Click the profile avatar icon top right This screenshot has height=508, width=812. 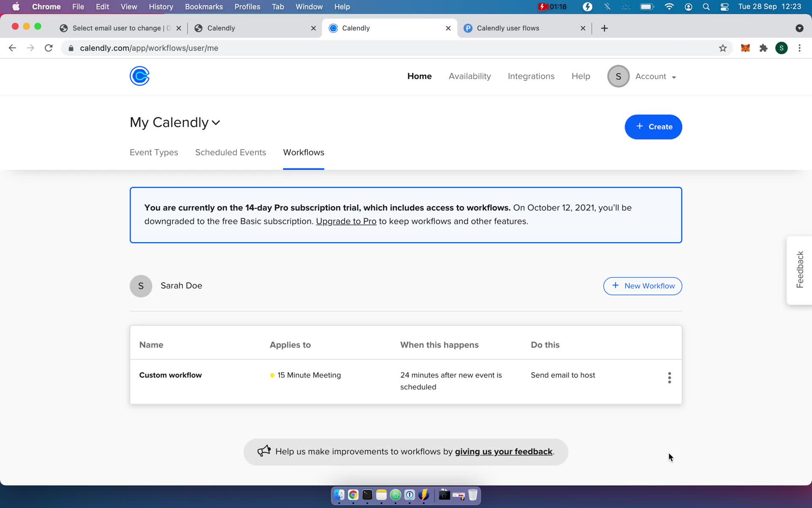tap(618, 76)
